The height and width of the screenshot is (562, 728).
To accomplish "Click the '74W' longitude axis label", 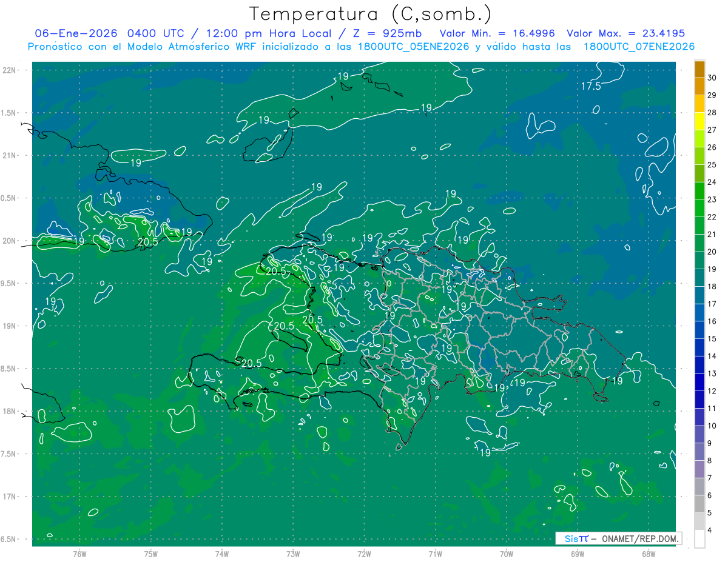I will click(222, 554).
